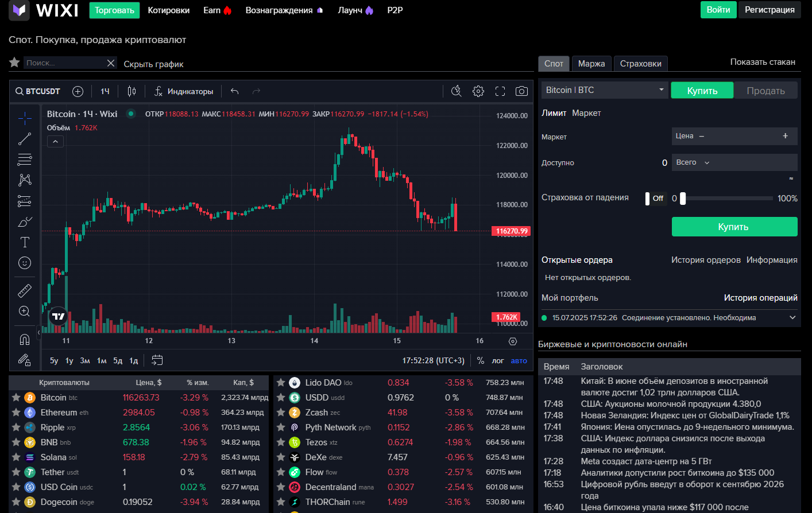Toggle logarithmic scale on chart
The height and width of the screenshot is (513, 812).
point(497,360)
